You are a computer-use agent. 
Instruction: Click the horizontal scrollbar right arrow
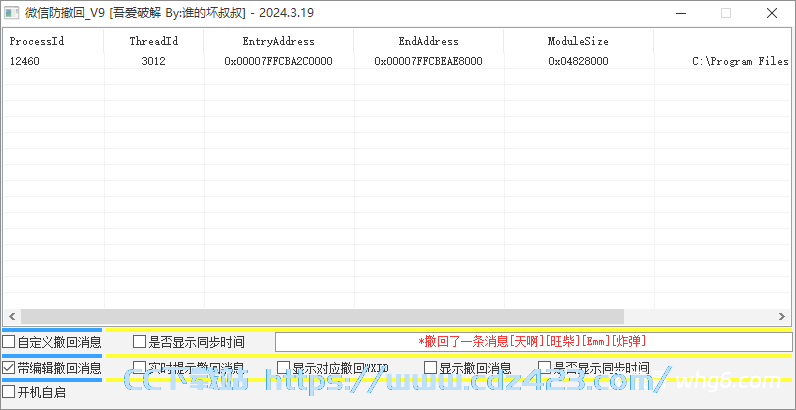click(x=782, y=316)
